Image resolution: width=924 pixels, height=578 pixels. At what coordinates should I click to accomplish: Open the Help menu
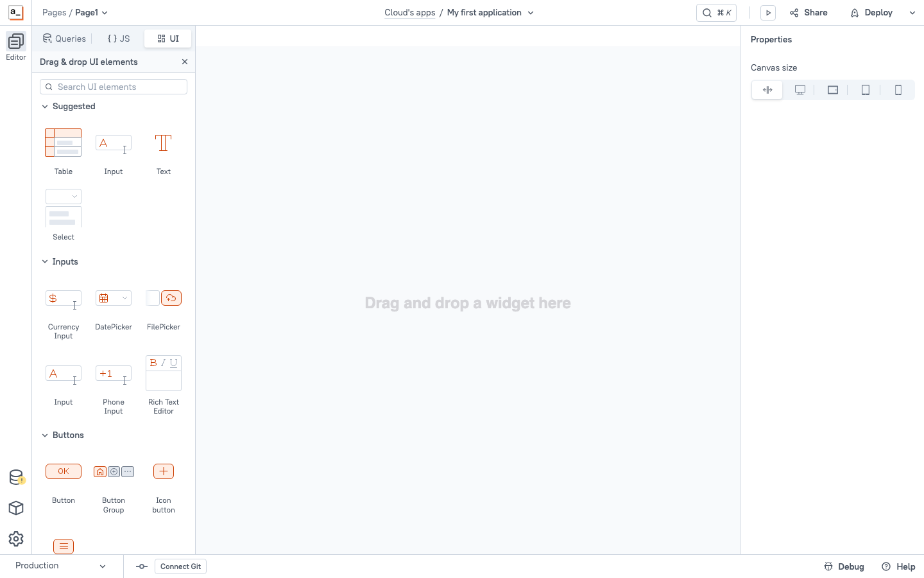898,566
